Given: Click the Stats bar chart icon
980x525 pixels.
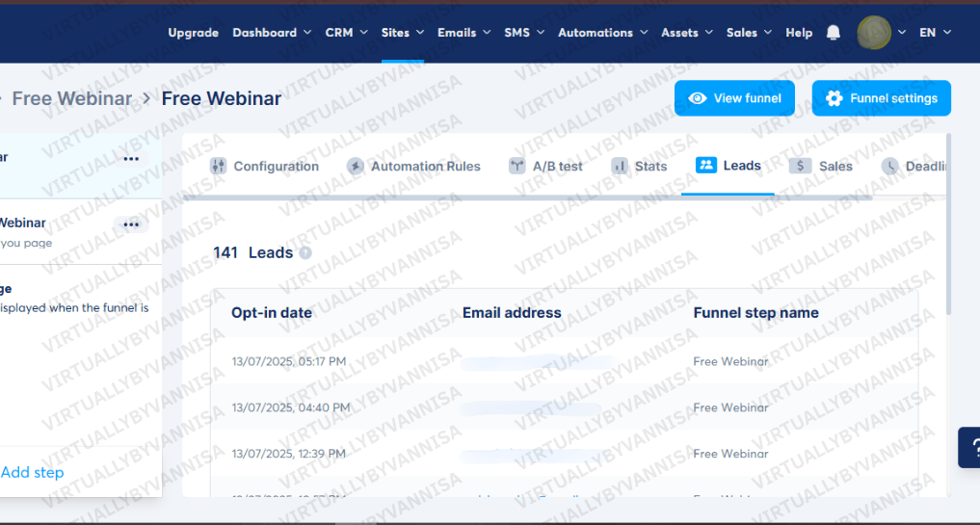Looking at the screenshot, I should tap(620, 166).
